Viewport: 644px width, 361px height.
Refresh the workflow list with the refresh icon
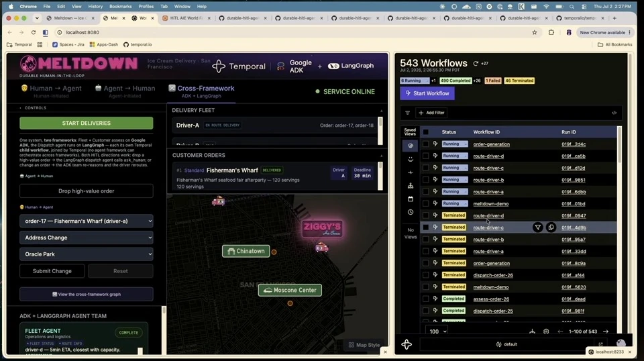pyautogui.click(x=476, y=63)
